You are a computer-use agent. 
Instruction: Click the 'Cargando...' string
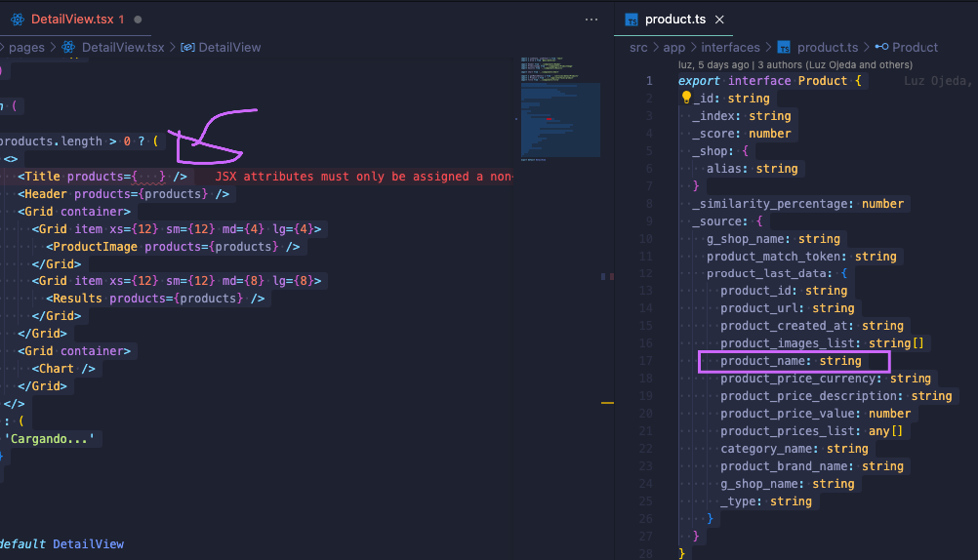pyautogui.click(x=50, y=438)
